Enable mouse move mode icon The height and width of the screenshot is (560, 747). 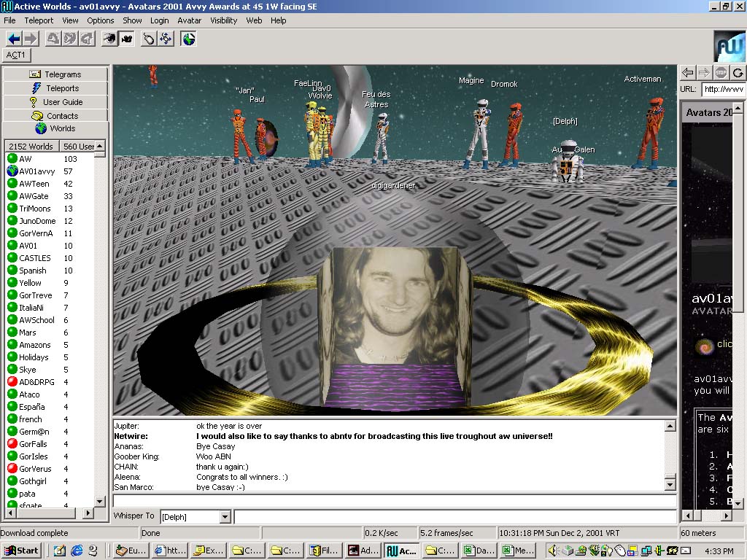click(149, 39)
